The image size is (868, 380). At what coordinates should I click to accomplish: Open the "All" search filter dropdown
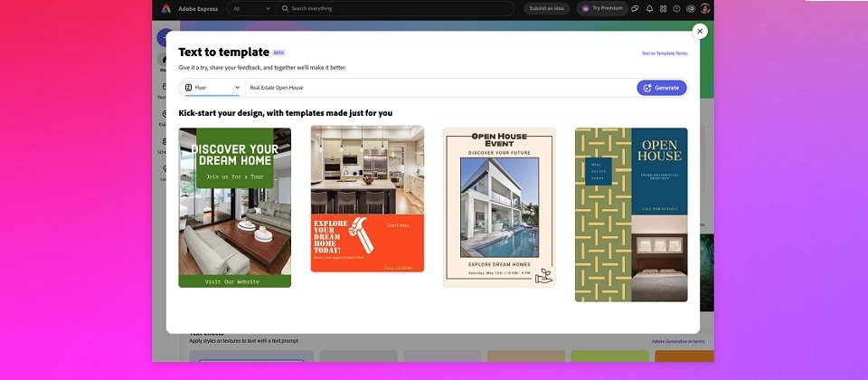click(x=252, y=8)
